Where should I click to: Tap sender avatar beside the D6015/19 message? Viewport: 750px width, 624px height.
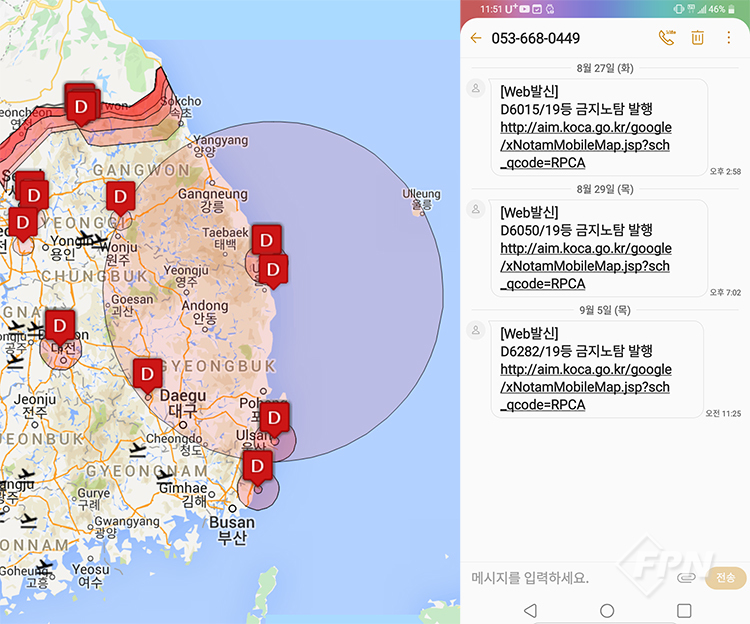tap(476, 88)
